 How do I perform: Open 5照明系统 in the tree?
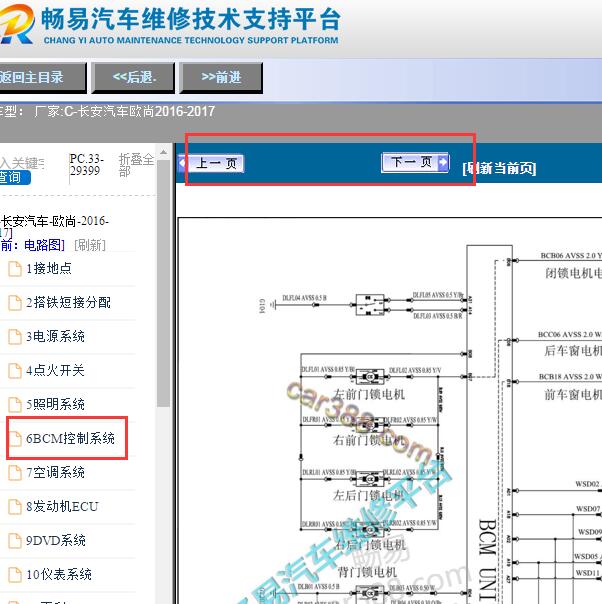click(x=55, y=404)
